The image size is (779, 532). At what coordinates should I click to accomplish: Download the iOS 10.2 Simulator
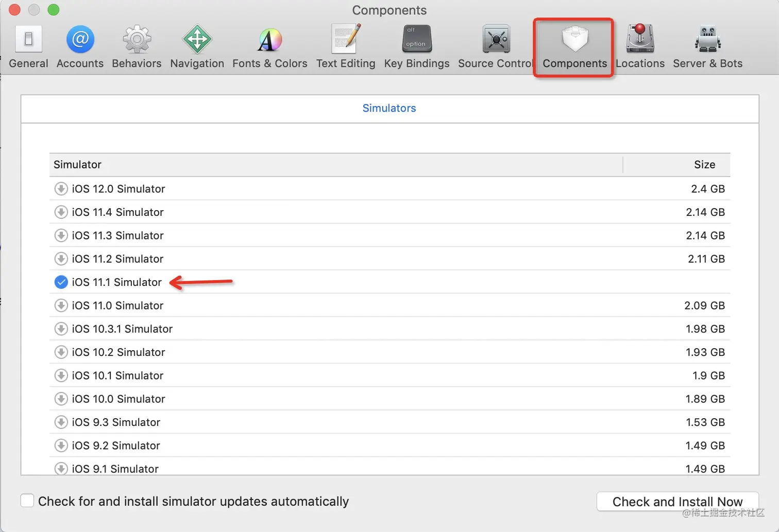tap(61, 352)
